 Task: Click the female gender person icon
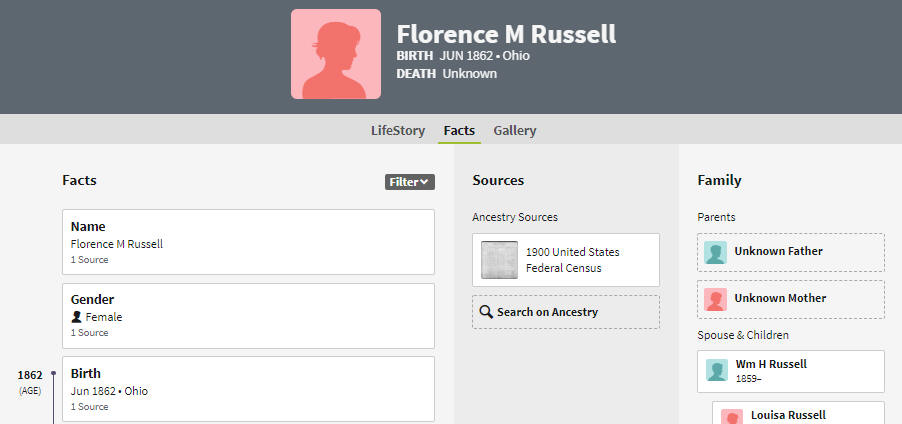click(x=77, y=317)
